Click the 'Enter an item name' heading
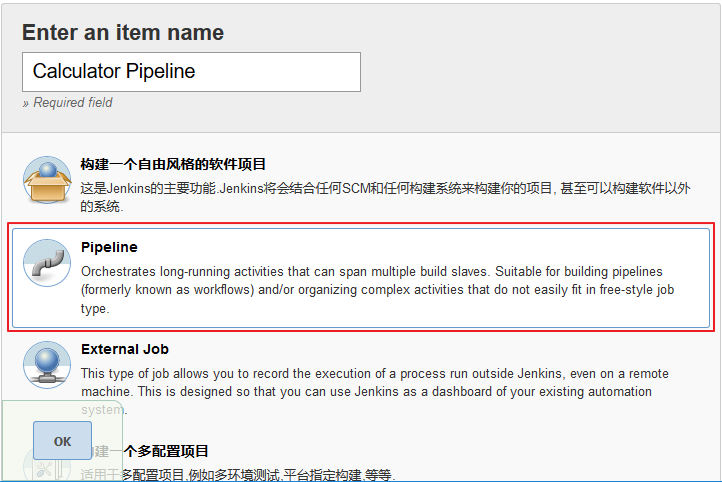 point(123,33)
